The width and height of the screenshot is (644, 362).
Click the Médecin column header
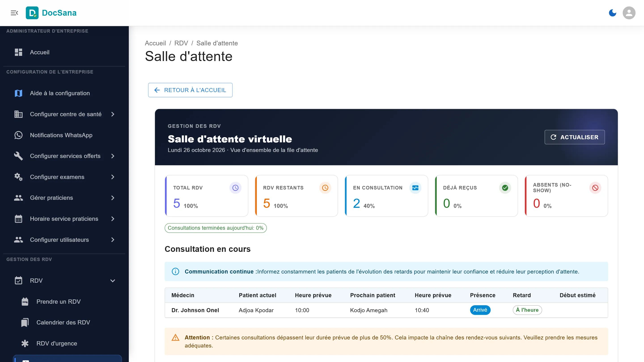183,295
